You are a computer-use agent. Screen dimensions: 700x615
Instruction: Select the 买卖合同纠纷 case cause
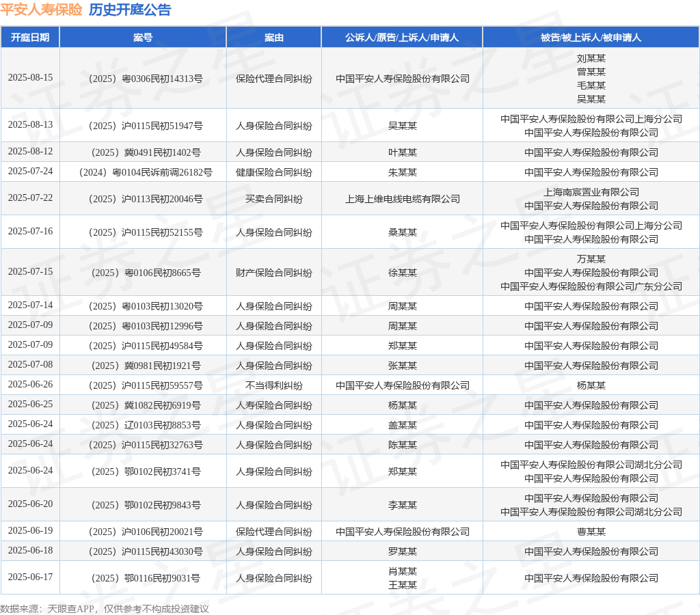click(x=273, y=199)
